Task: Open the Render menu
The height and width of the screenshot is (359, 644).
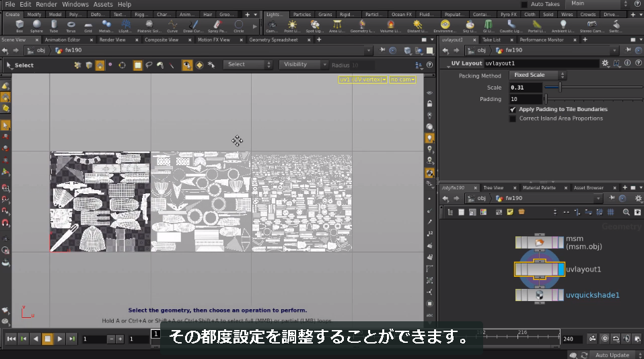Action: point(46,4)
